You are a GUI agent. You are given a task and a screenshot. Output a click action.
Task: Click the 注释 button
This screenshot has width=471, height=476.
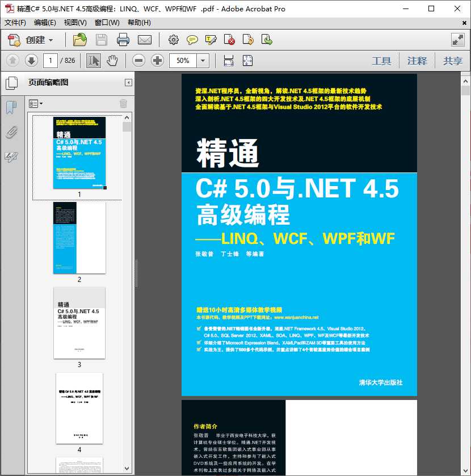pos(417,60)
